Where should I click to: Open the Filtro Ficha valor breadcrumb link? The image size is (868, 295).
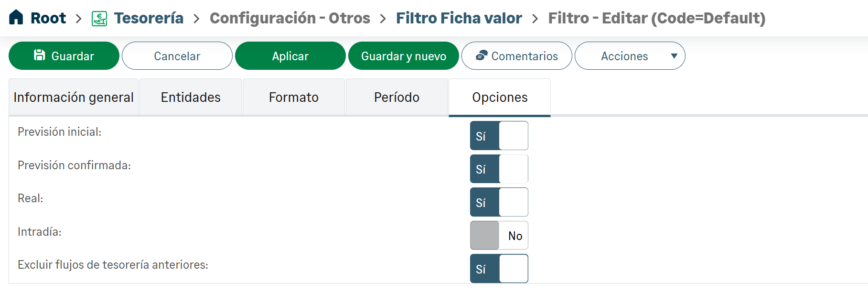coord(459,18)
